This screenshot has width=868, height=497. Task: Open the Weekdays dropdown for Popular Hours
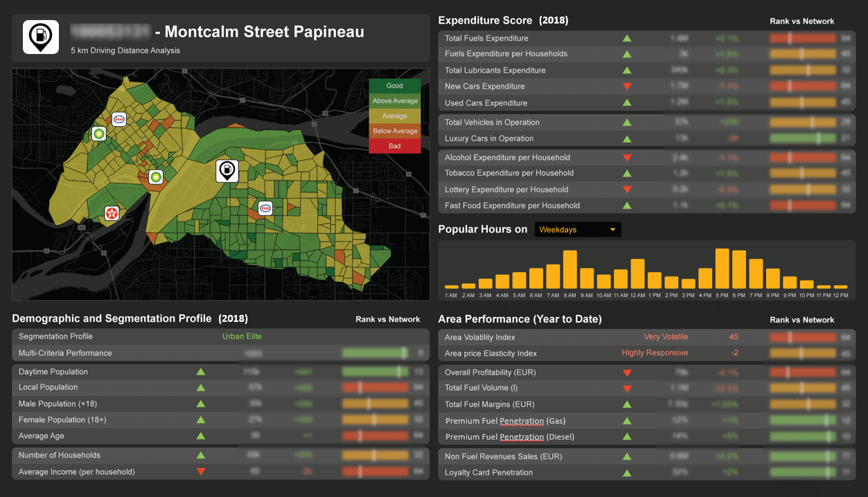577,230
